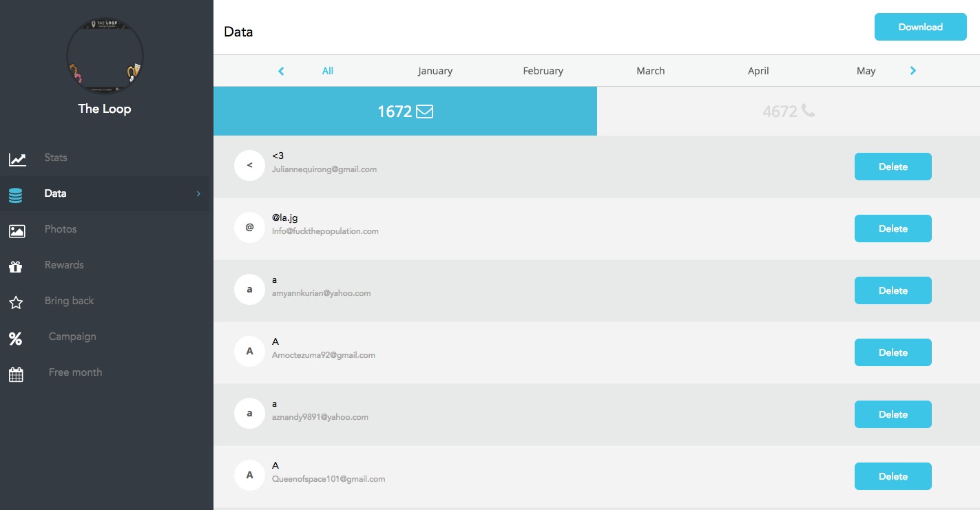Click avatar circle for aznandy9891@yahoo.com
Screen dimensions: 980x510
tap(249, 414)
